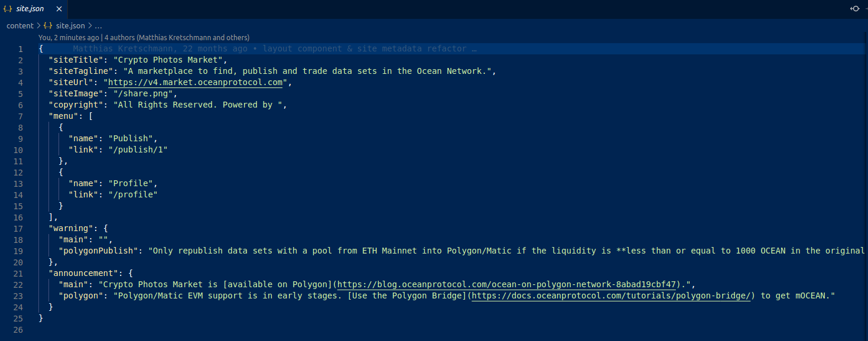Click the "siteUrl" key

tap(71, 82)
